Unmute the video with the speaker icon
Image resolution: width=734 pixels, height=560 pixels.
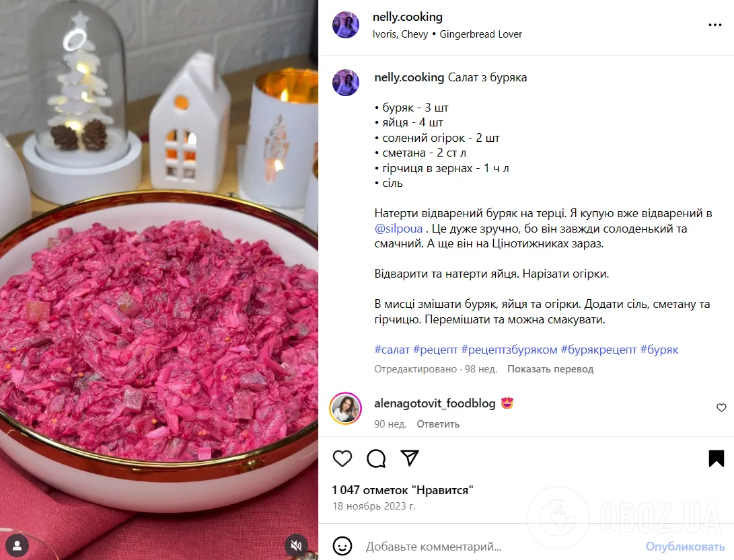pyautogui.click(x=296, y=545)
